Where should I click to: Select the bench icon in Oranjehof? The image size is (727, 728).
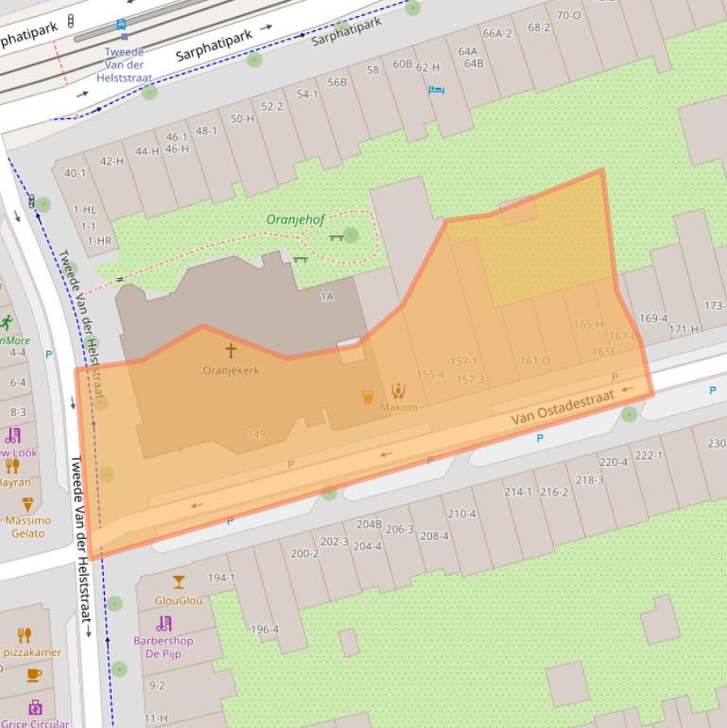(336, 238)
